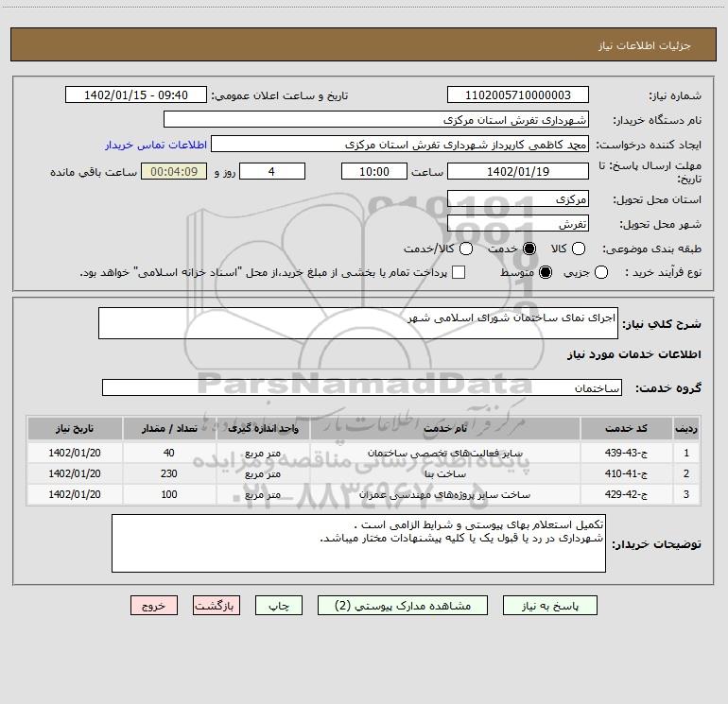Image resolution: width=728 pixels, height=704 pixels.
Task: Click quantity cell 230
Action: (169, 473)
